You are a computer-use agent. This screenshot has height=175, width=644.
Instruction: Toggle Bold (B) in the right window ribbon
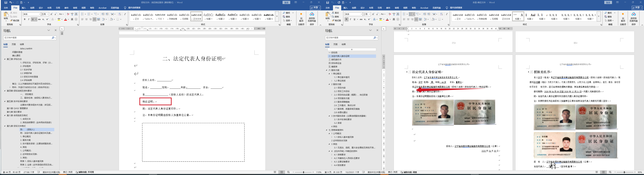(x=346, y=19)
